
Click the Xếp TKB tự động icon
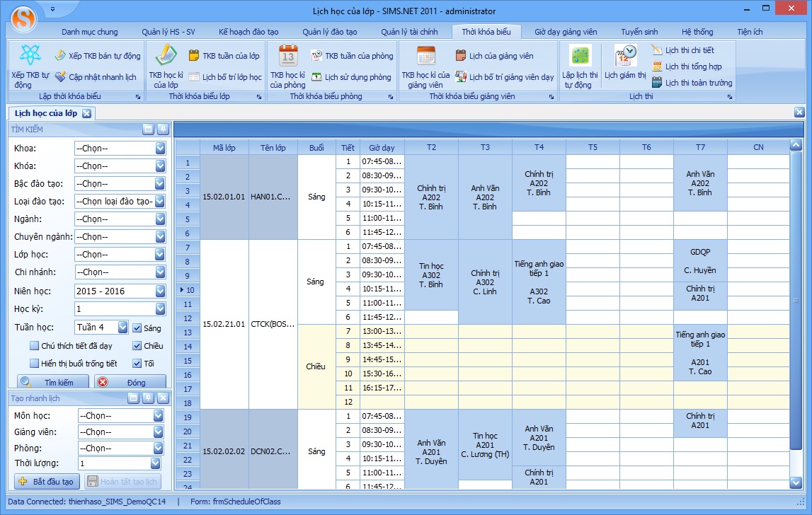pos(30,56)
